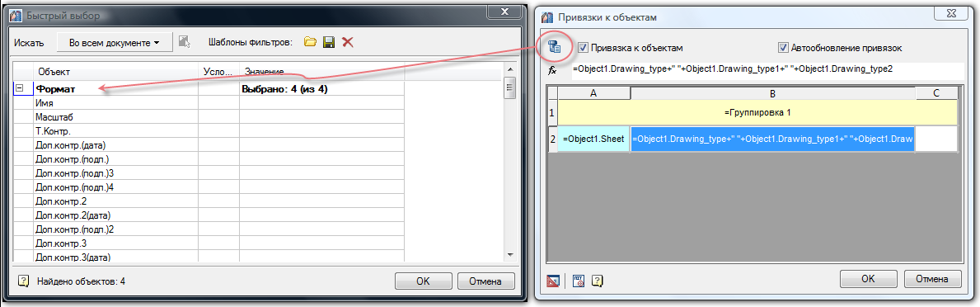The width and height of the screenshot is (980, 307).
Task: Click the fx formula icon
Action: point(552,70)
